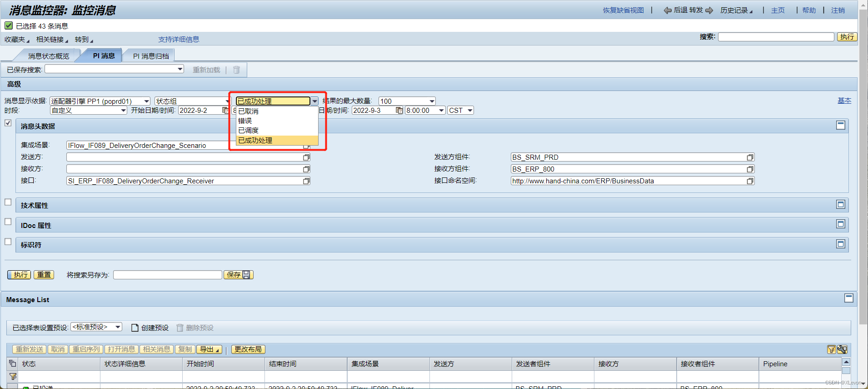Click the yellow 执行 button above 将搜索另存为
Image resolution: width=868 pixels, height=389 pixels.
tap(19, 275)
